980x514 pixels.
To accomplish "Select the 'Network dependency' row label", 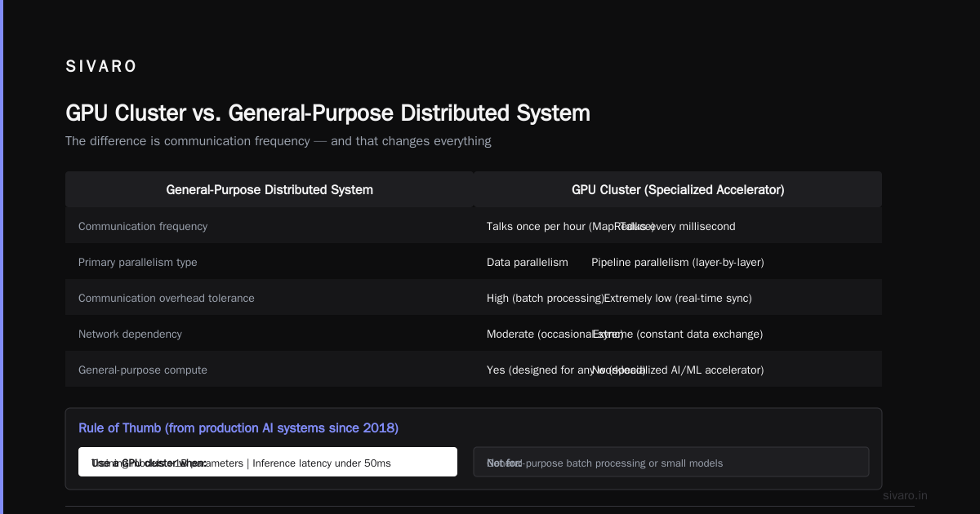I will pyautogui.click(x=130, y=334).
